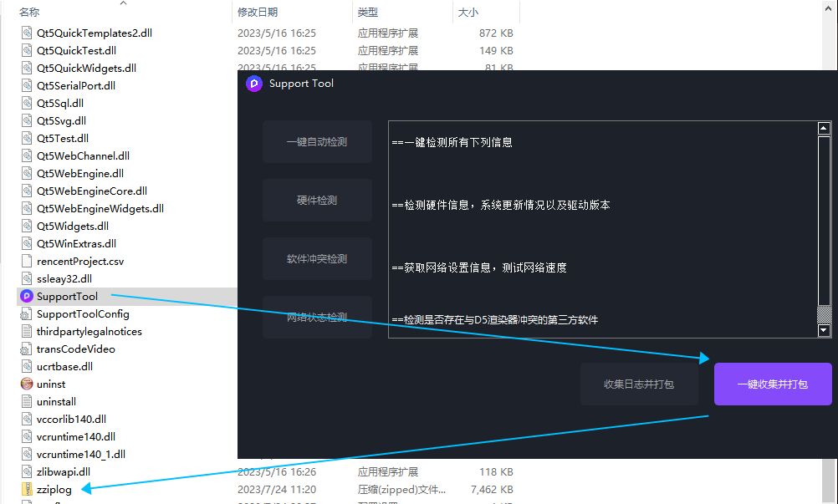Click the uninst installer icon

point(27,384)
